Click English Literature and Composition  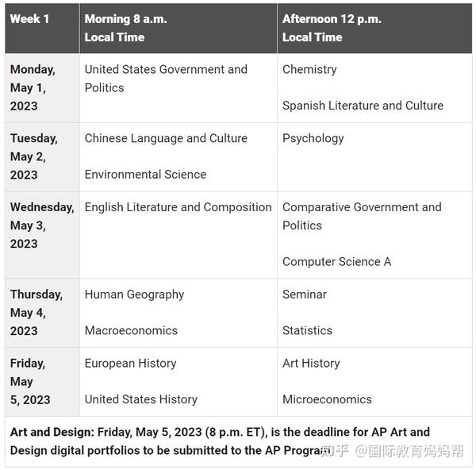(178, 207)
